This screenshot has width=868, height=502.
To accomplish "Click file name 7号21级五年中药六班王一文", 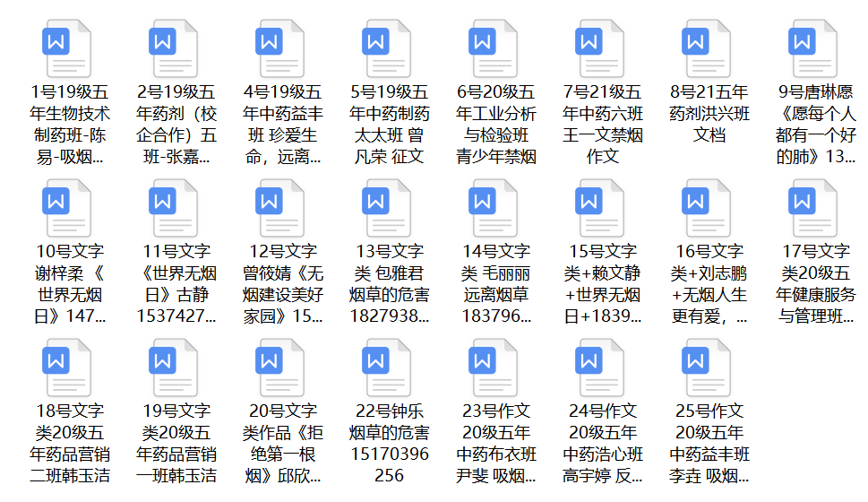I will click(x=603, y=124).
